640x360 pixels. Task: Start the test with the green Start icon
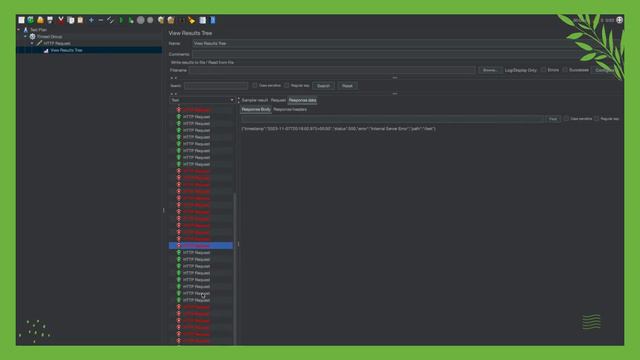pos(121,20)
